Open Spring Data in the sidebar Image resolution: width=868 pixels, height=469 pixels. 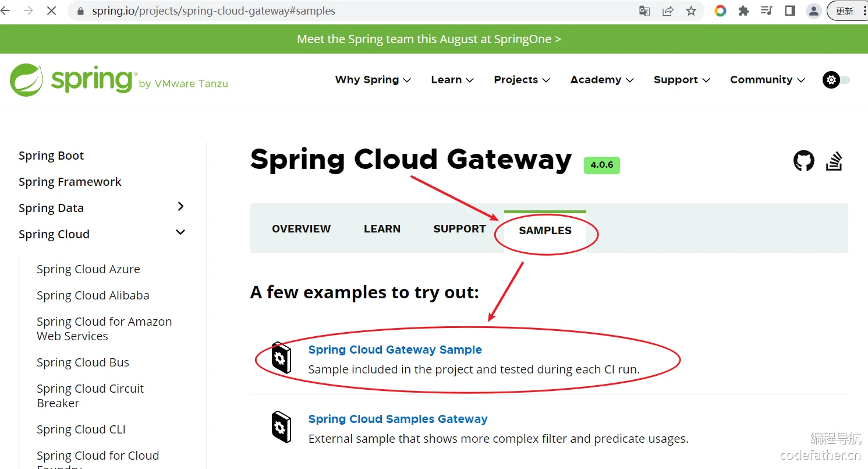[x=51, y=208]
